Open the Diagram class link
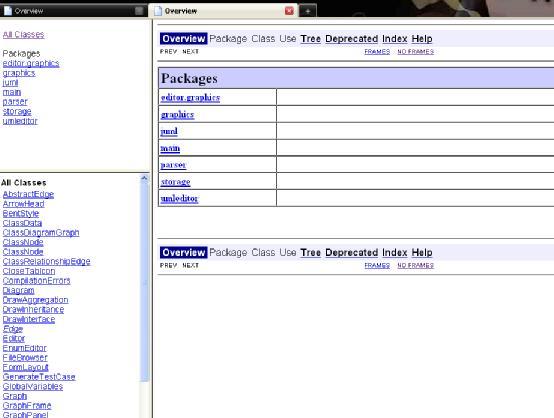This screenshot has height=418, width=554. coord(18,290)
